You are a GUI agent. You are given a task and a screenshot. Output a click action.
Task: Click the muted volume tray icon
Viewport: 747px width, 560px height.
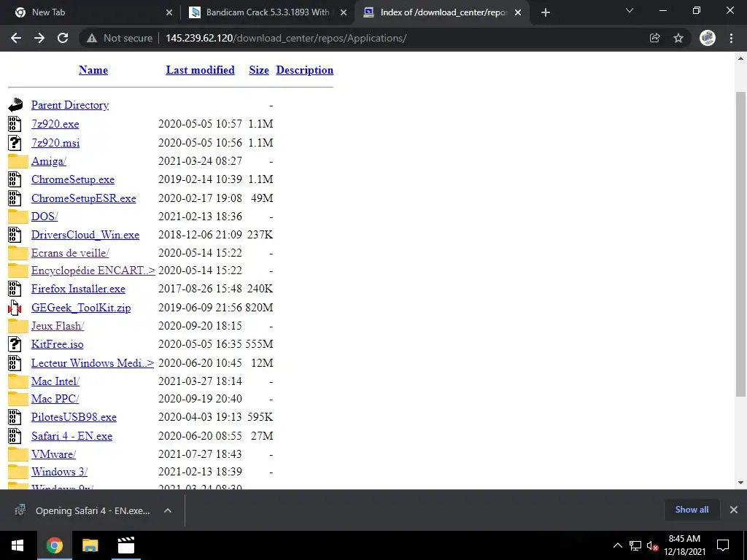click(653, 545)
